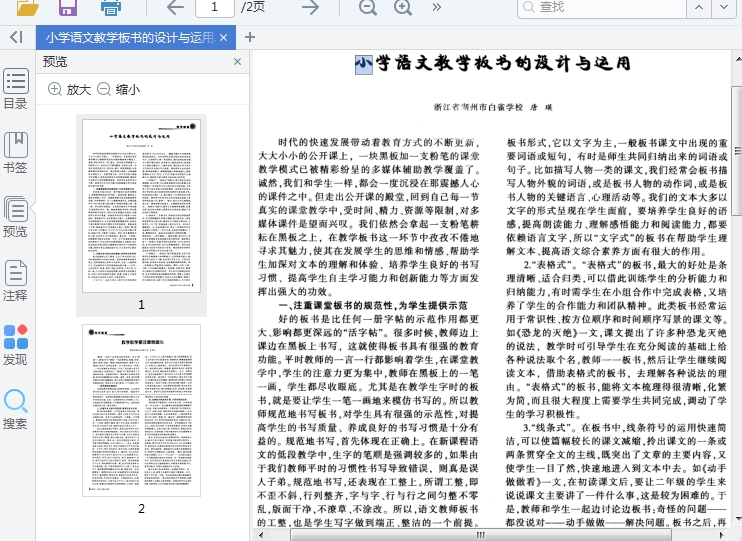Click the zoom in magnifier in toolbar
Viewport: 742px width, 541px height.
(403, 8)
